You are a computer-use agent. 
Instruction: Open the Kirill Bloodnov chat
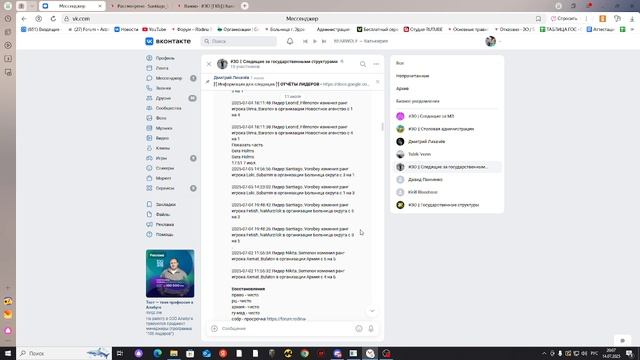point(447,192)
